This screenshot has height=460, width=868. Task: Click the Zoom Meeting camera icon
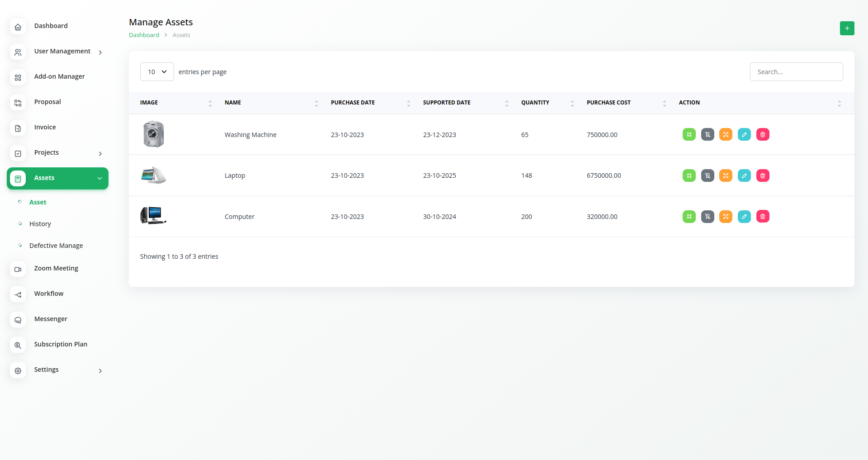click(x=18, y=269)
